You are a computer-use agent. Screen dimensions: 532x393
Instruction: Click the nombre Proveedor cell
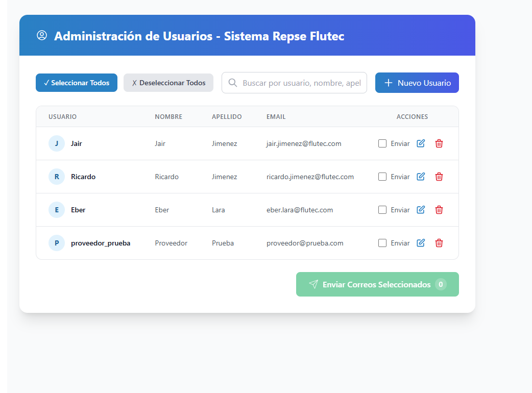coord(171,243)
